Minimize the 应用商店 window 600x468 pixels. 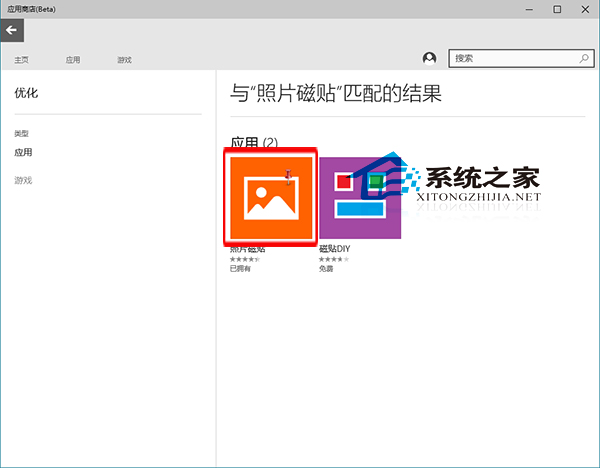pyautogui.click(x=529, y=9)
